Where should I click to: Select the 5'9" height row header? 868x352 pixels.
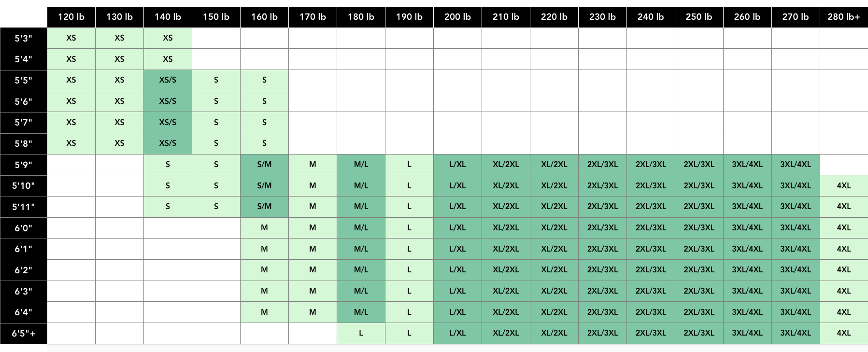click(23, 165)
